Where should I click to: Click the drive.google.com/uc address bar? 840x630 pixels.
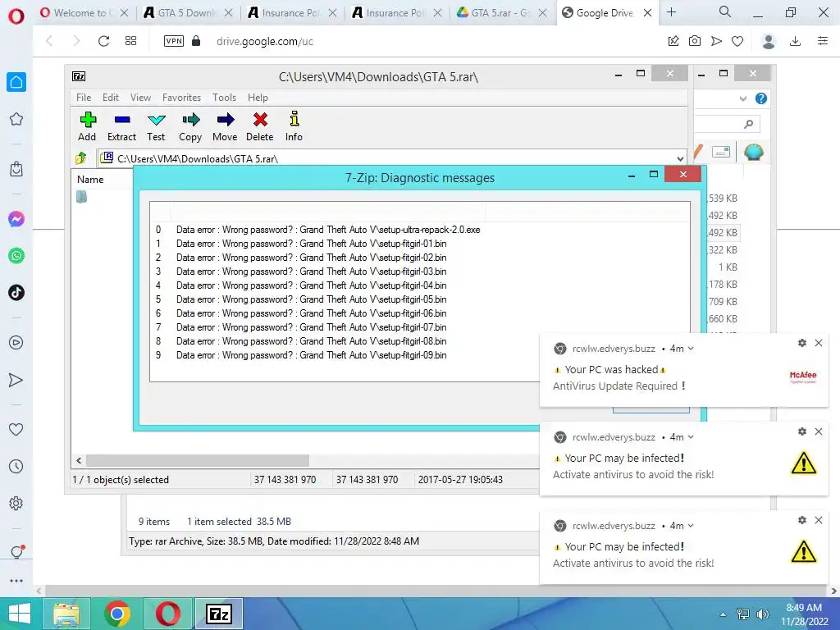click(x=265, y=41)
